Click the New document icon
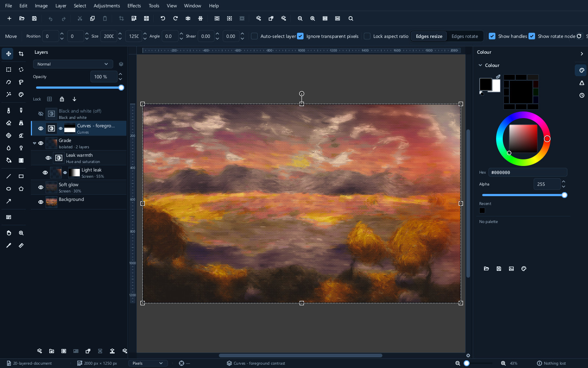 [9, 18]
